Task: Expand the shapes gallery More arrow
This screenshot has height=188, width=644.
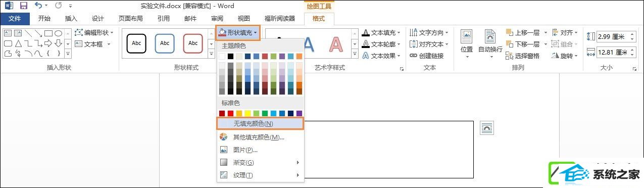Action: 68,54
